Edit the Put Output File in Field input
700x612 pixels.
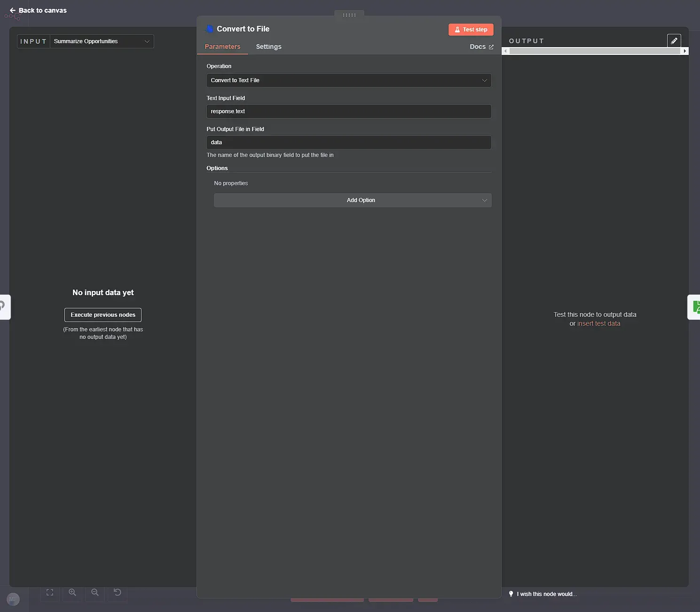coord(349,142)
